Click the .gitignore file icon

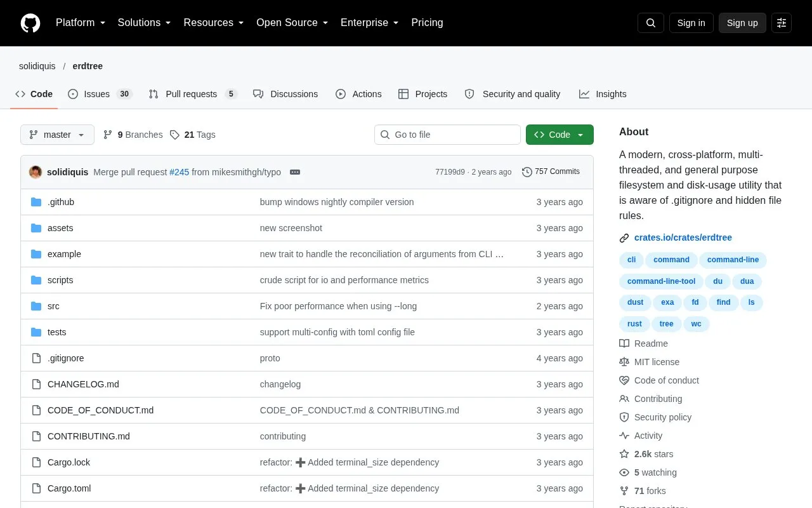click(36, 358)
